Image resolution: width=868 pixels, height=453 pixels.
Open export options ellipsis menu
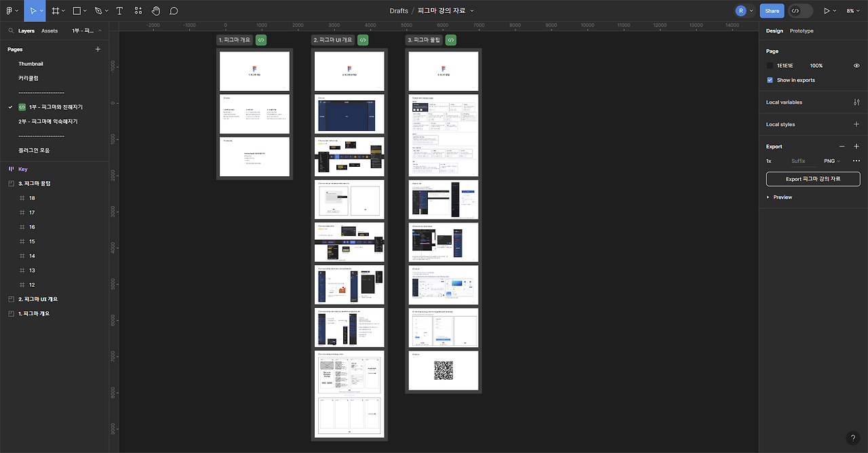pos(856,161)
